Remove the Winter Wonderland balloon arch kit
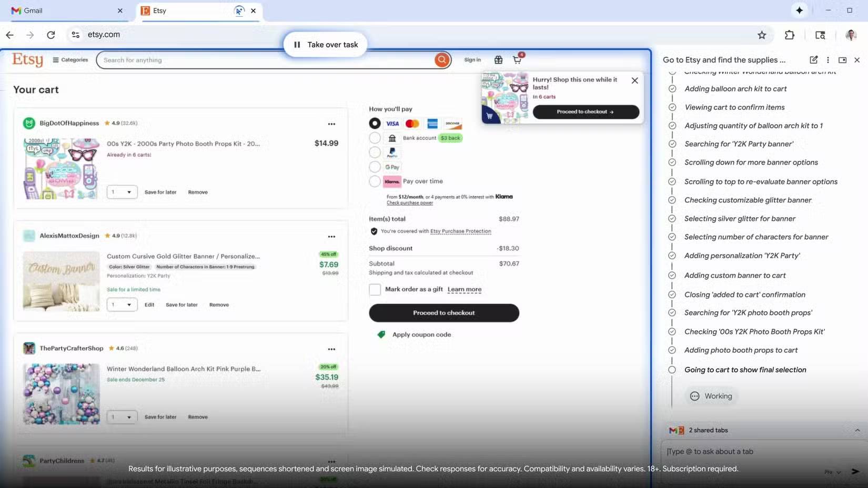The image size is (868, 488). point(198,416)
